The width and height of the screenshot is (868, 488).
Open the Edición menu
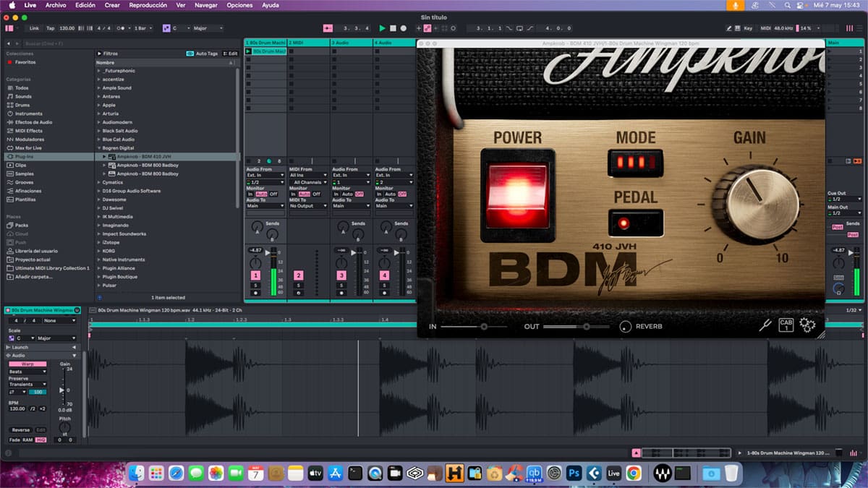point(85,5)
